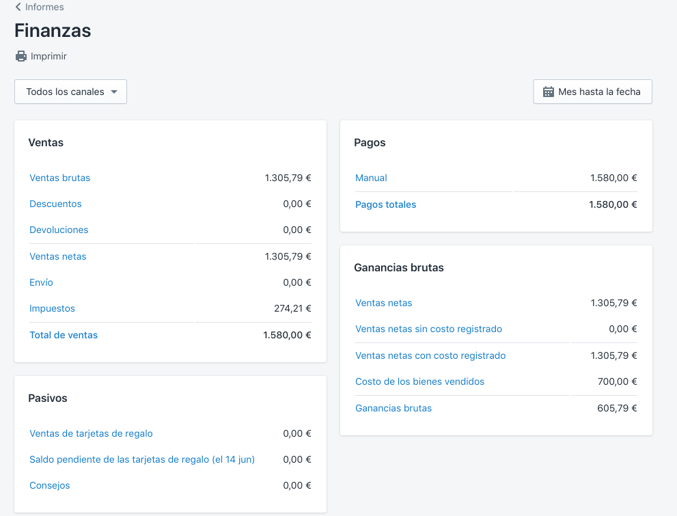677x516 pixels.
Task: Open the Ganancias brutas link
Action: click(x=394, y=408)
